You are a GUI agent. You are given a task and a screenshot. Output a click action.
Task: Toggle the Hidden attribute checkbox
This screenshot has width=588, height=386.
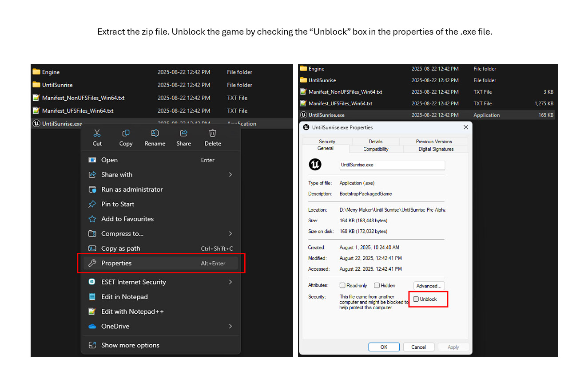coord(377,286)
